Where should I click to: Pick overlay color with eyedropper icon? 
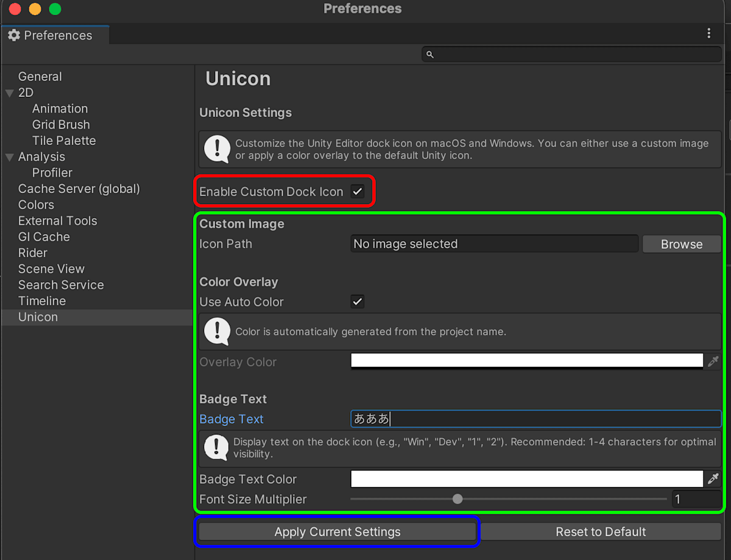click(713, 361)
